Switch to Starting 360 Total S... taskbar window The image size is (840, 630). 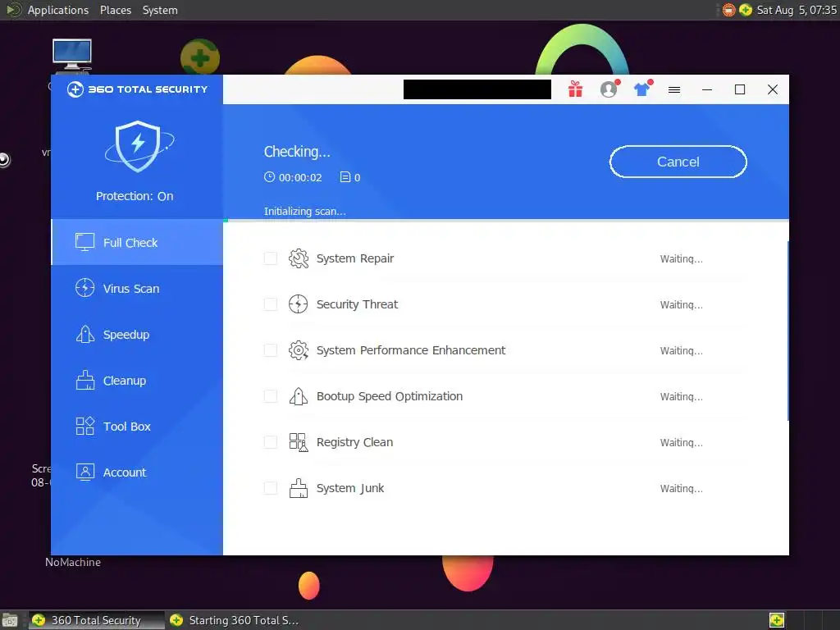[x=234, y=620]
